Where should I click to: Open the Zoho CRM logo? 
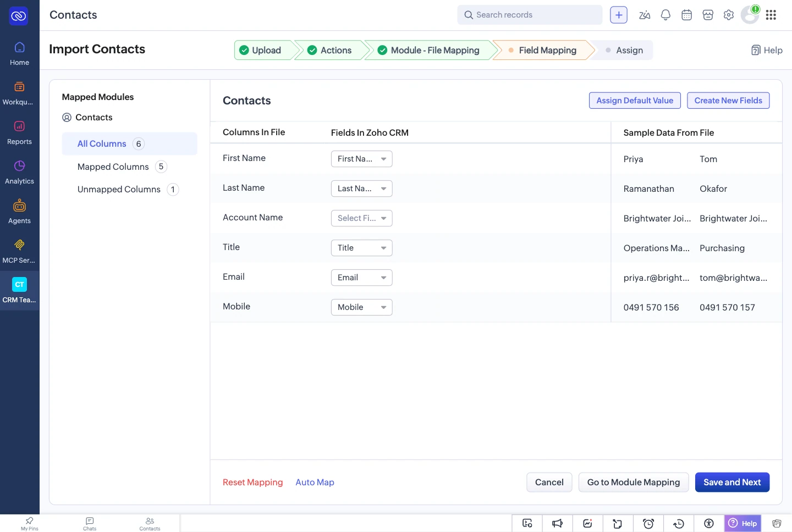19,16
